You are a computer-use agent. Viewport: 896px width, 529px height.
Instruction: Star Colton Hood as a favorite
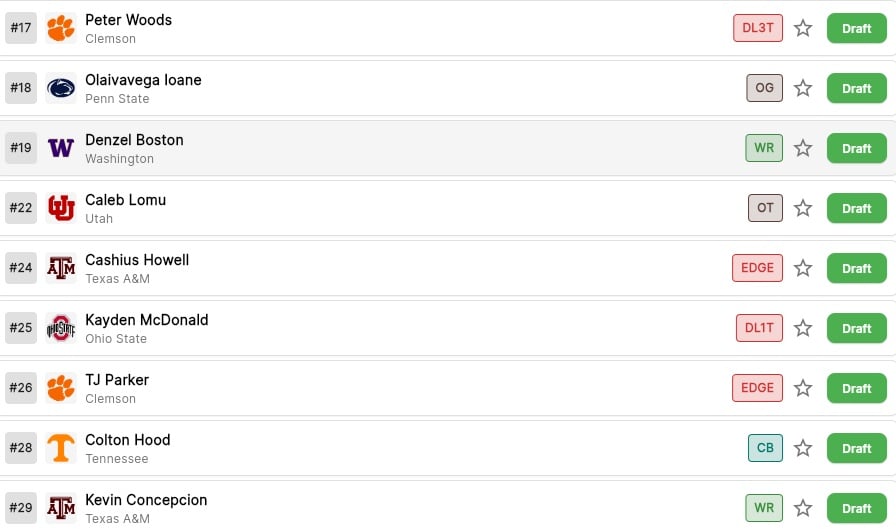coord(803,448)
